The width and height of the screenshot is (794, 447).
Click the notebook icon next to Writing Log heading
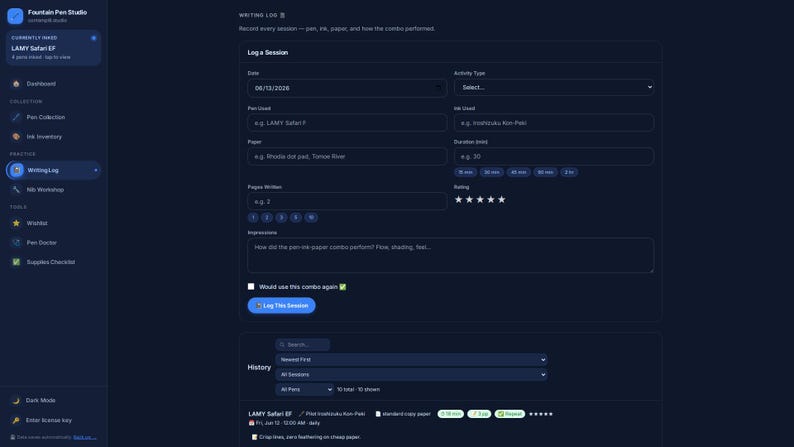283,15
